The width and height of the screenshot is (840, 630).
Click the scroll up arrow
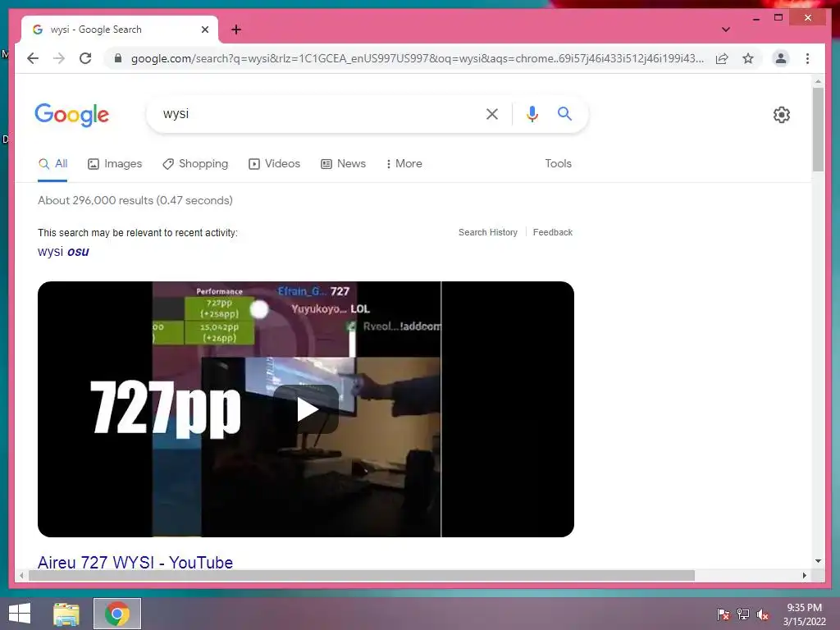coord(818,82)
